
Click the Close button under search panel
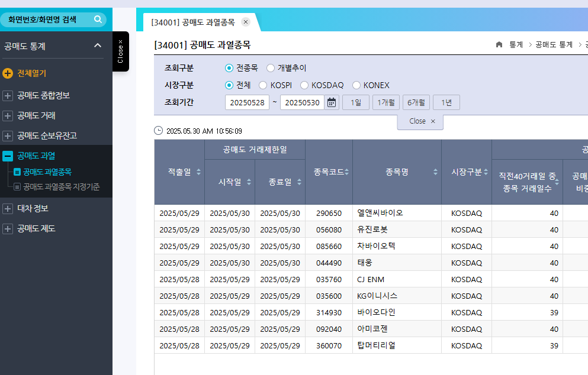(x=420, y=122)
